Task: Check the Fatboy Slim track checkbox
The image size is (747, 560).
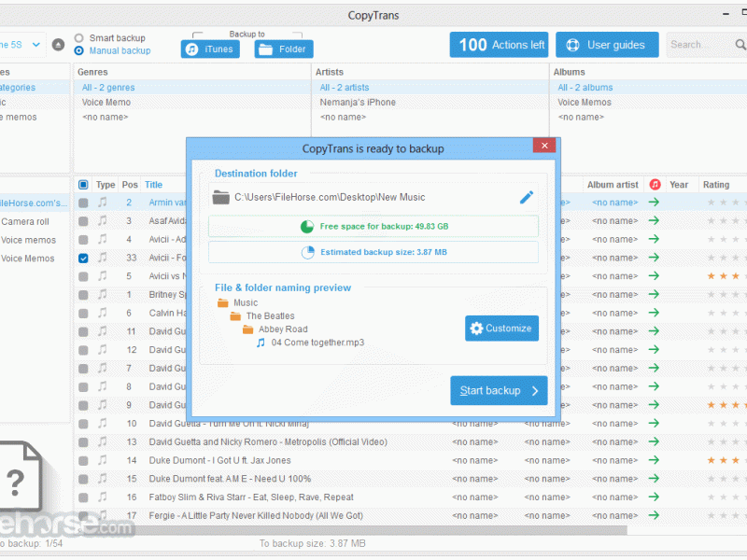Action: pos(83,497)
